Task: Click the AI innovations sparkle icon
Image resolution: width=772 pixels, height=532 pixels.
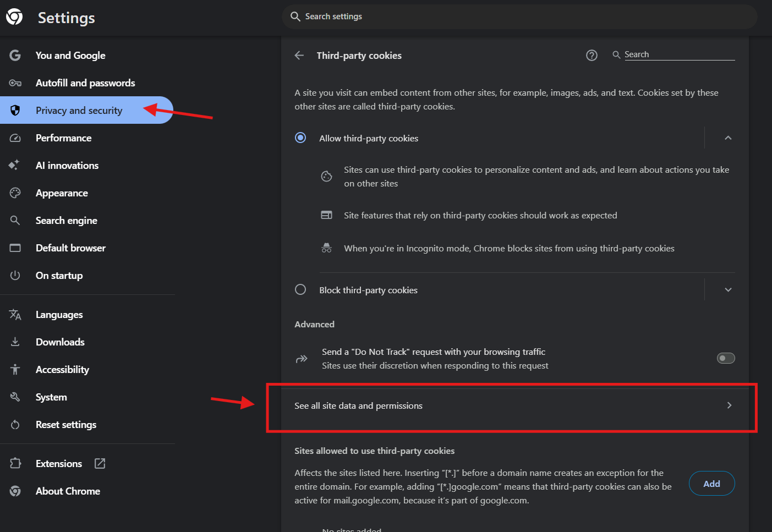Action: point(14,165)
